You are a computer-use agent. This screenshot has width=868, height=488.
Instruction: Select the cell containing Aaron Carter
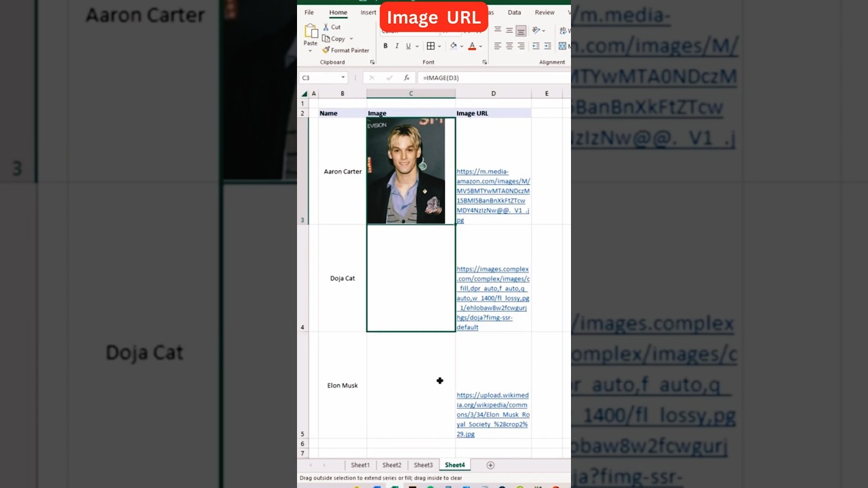pos(342,171)
